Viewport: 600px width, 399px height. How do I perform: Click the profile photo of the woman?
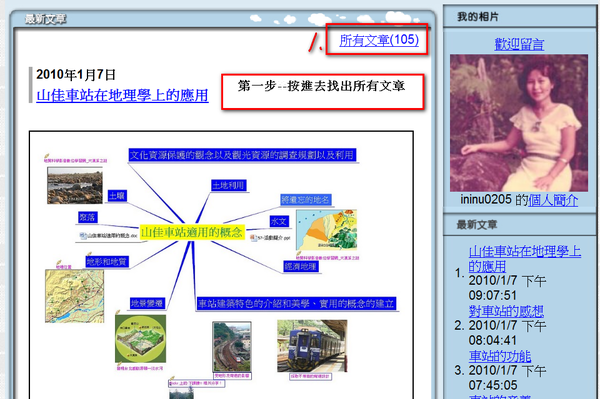519,123
